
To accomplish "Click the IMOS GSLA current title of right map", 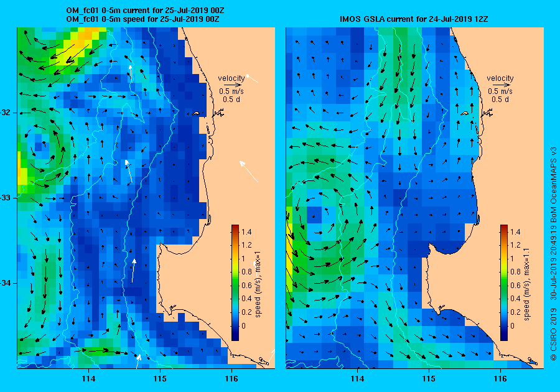I will coord(414,19).
